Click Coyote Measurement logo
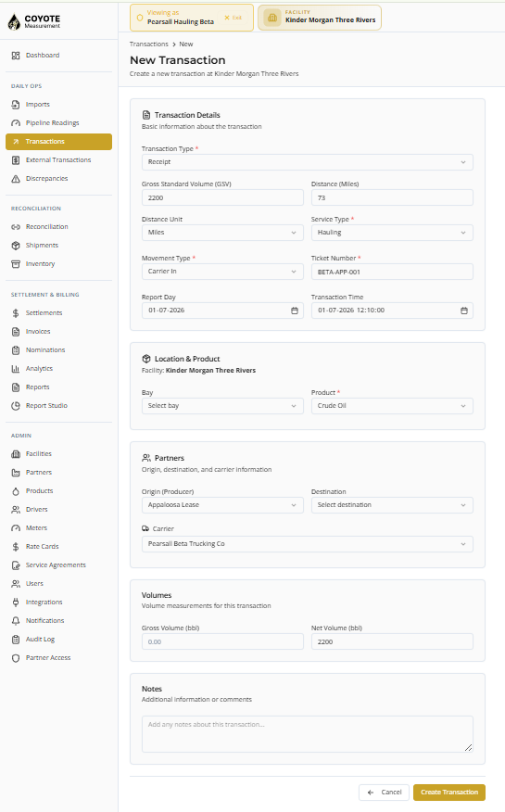The height and width of the screenshot is (812, 505). tap(34, 21)
